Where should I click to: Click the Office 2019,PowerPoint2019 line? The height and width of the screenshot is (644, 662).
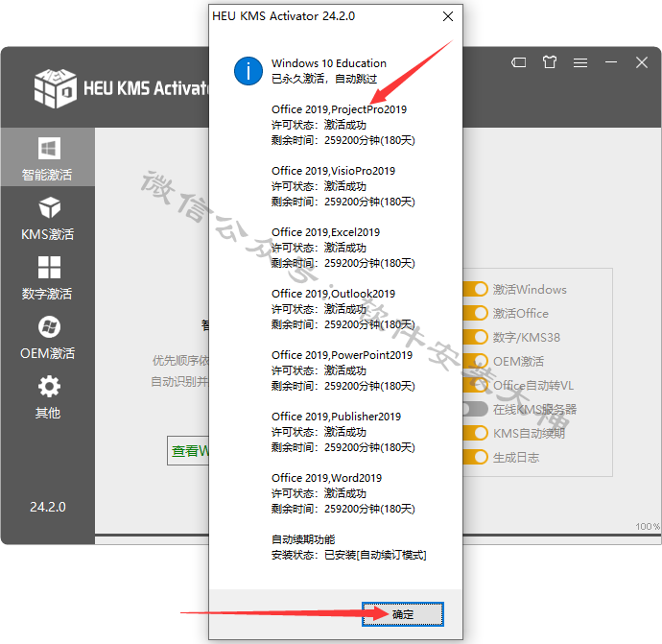tap(342, 355)
